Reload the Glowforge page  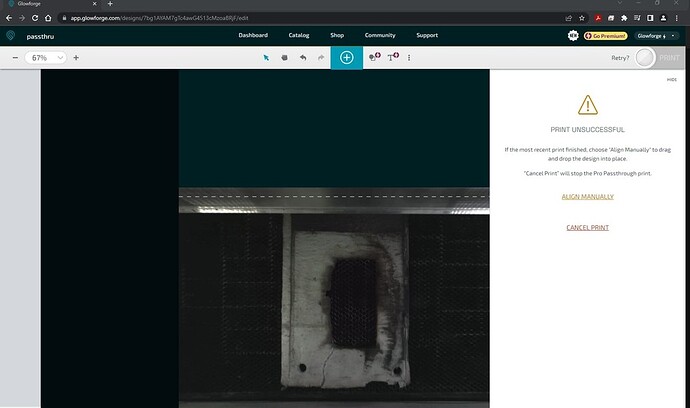35,18
